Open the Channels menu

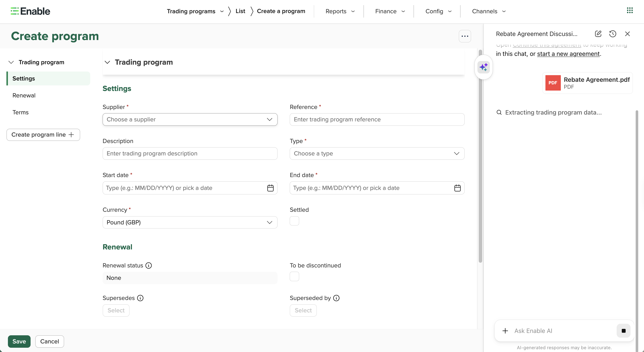pyautogui.click(x=489, y=11)
